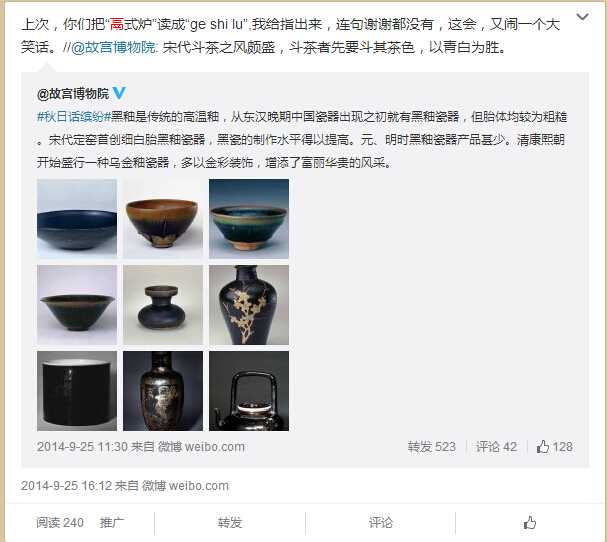The height and width of the screenshot is (542, 607).
Task: Like the post with bottom thumbs-up icon
Action: tap(530, 523)
